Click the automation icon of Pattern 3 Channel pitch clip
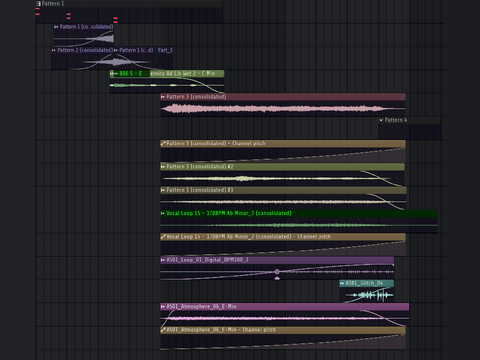The height and width of the screenshot is (360, 480). (x=163, y=144)
